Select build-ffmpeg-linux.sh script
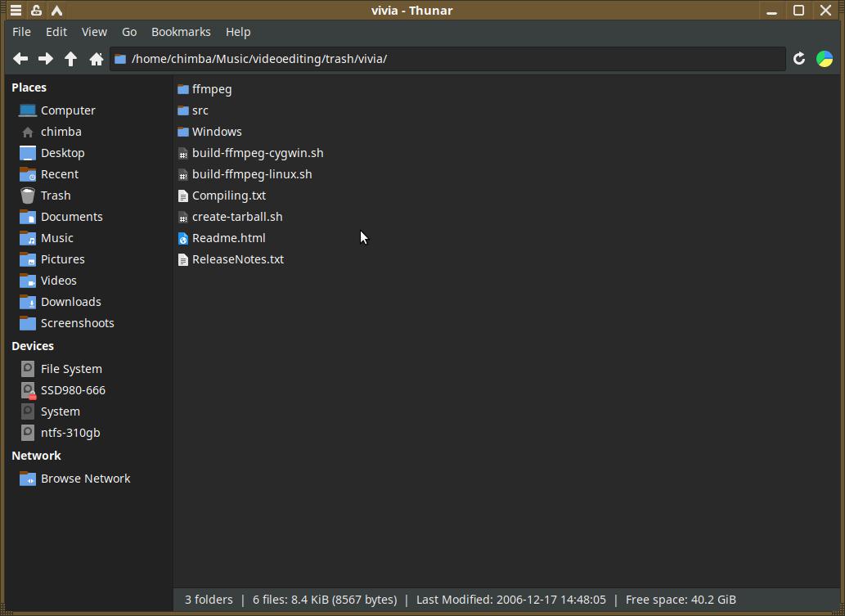 251,174
